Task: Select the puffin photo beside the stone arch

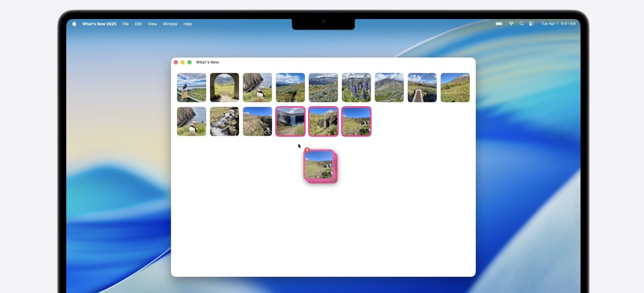Action: point(257,87)
